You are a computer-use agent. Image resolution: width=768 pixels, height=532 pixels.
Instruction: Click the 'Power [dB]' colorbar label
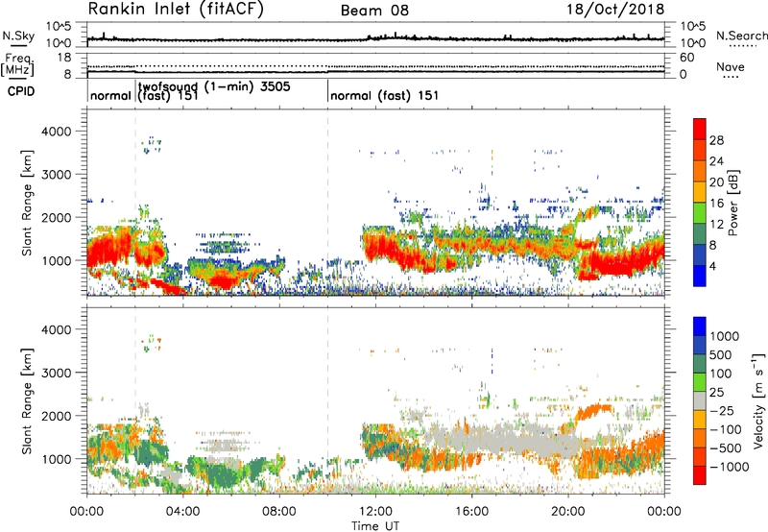pyautogui.click(x=732, y=203)
